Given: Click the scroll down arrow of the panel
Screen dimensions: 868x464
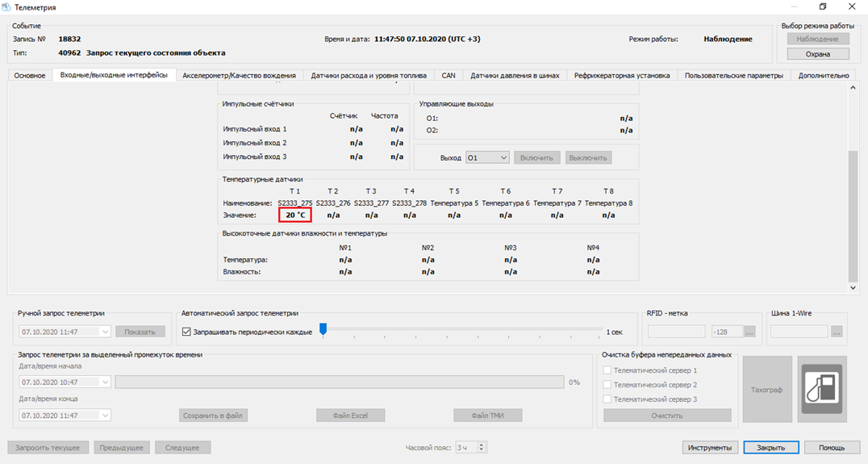Looking at the screenshot, I should pyautogui.click(x=853, y=287).
